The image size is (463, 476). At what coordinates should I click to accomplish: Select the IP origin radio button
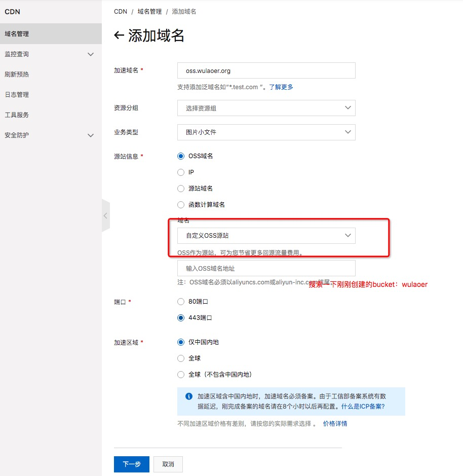pos(181,172)
